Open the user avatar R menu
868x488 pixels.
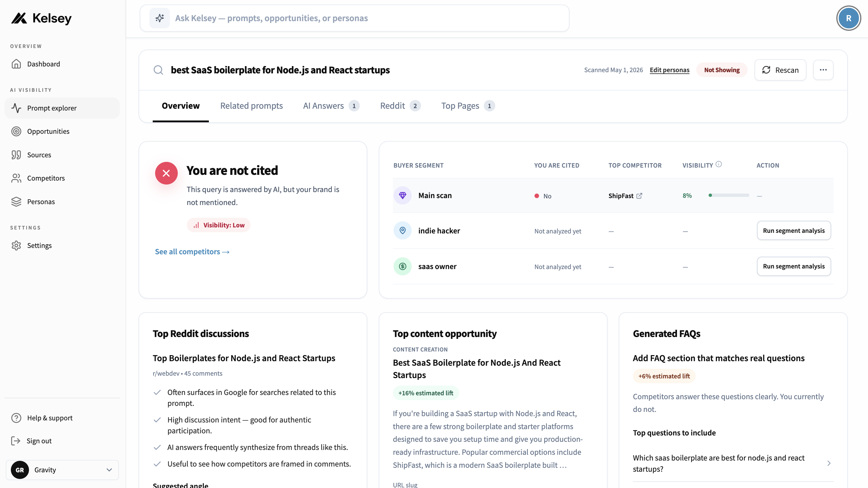(x=848, y=18)
